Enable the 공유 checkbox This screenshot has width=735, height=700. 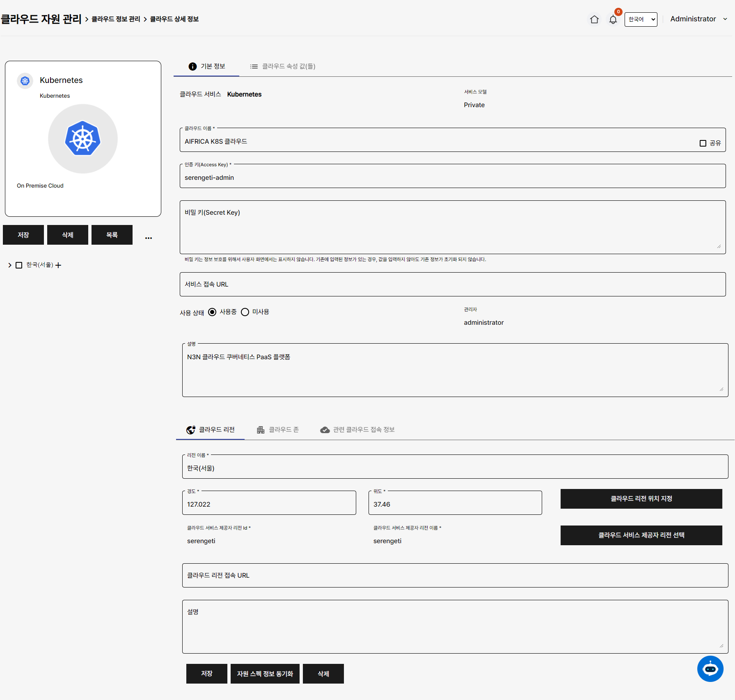tap(703, 143)
